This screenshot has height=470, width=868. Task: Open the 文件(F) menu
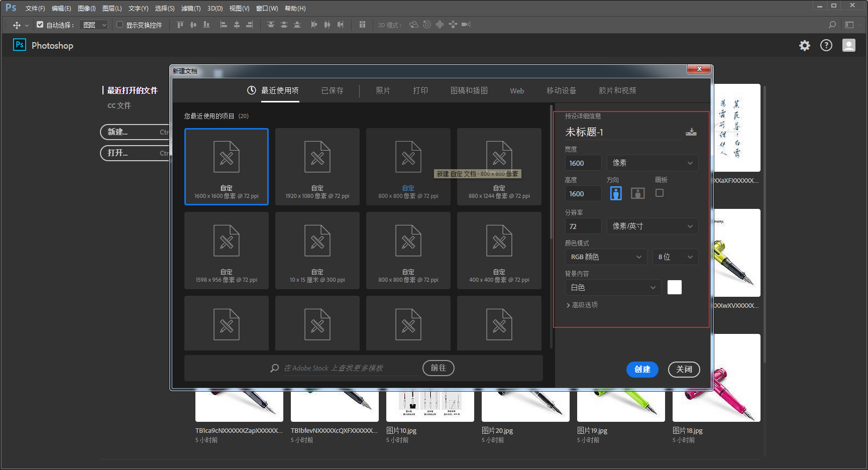pos(35,9)
